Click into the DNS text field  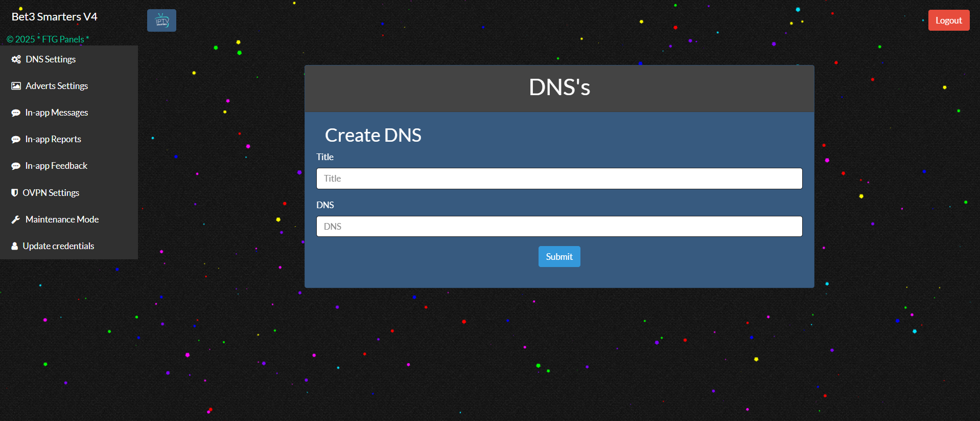pyautogui.click(x=559, y=227)
